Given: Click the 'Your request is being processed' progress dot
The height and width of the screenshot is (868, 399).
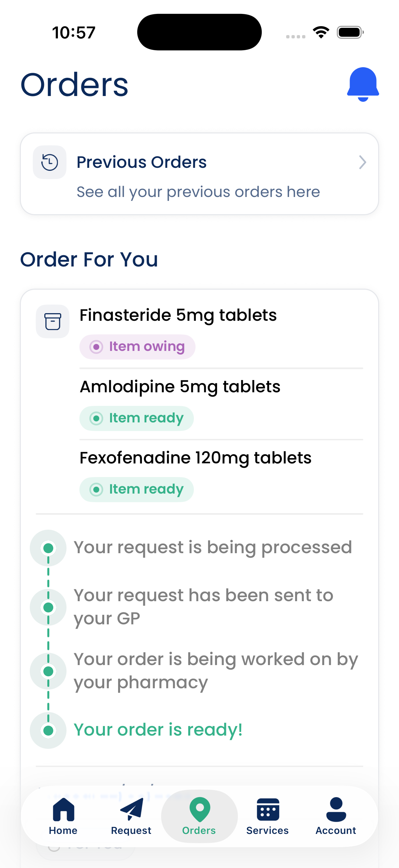Looking at the screenshot, I should click(48, 548).
